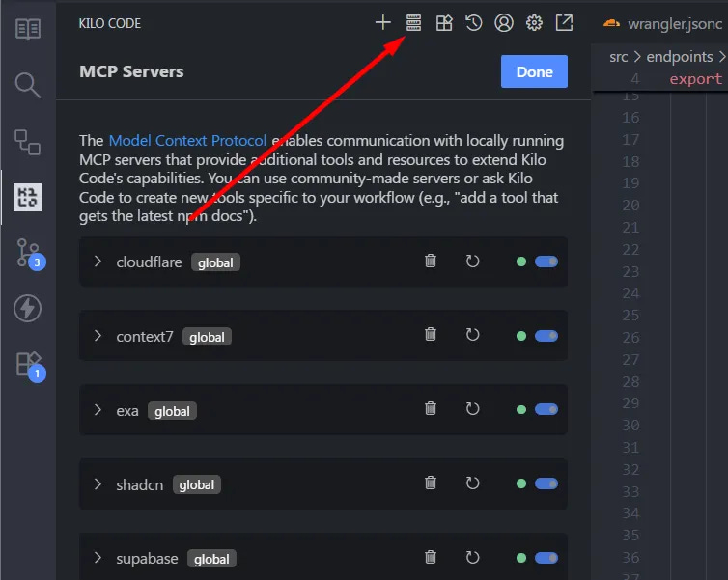Open task history clock icon
The height and width of the screenshot is (580, 728).
pos(473,22)
